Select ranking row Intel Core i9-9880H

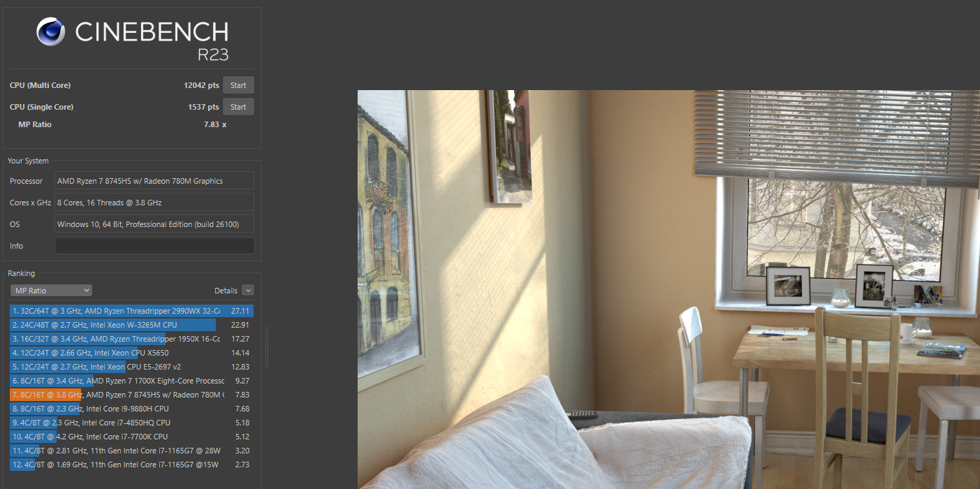pyautogui.click(x=131, y=409)
